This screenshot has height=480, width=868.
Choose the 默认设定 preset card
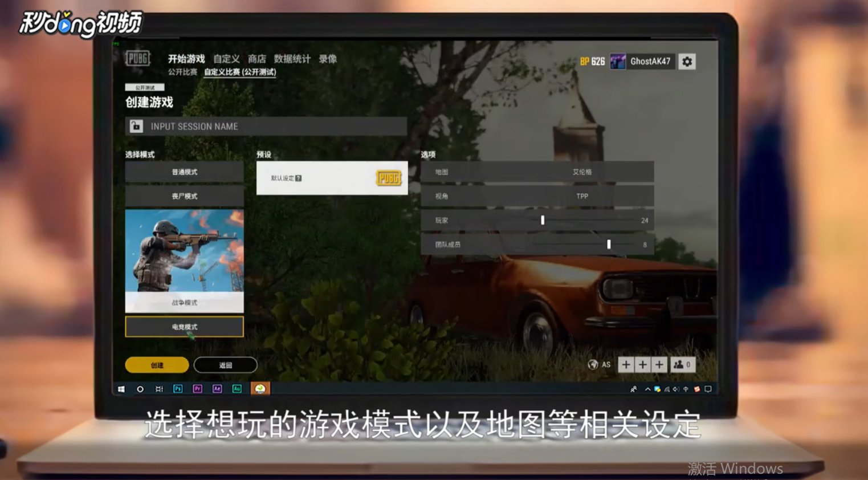(x=332, y=178)
